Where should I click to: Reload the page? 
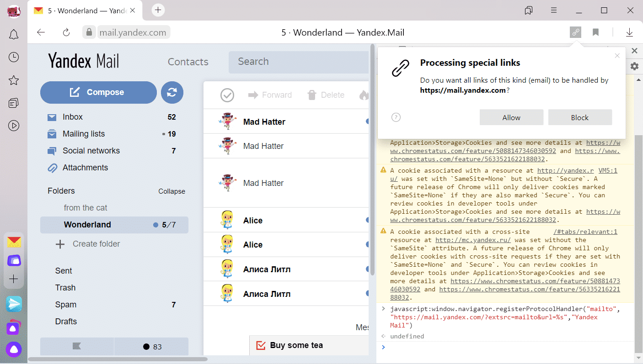pyautogui.click(x=66, y=32)
